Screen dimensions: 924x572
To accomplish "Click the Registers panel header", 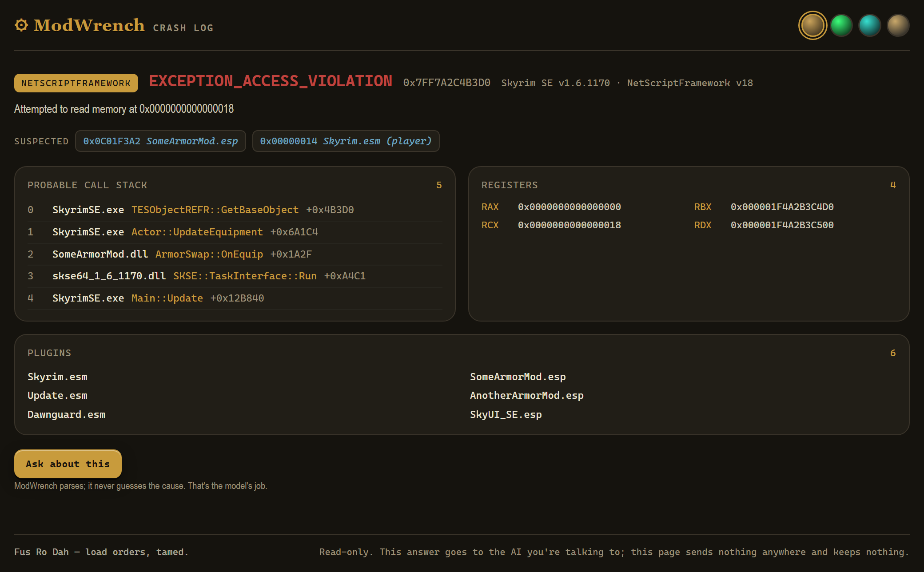I will click(510, 185).
